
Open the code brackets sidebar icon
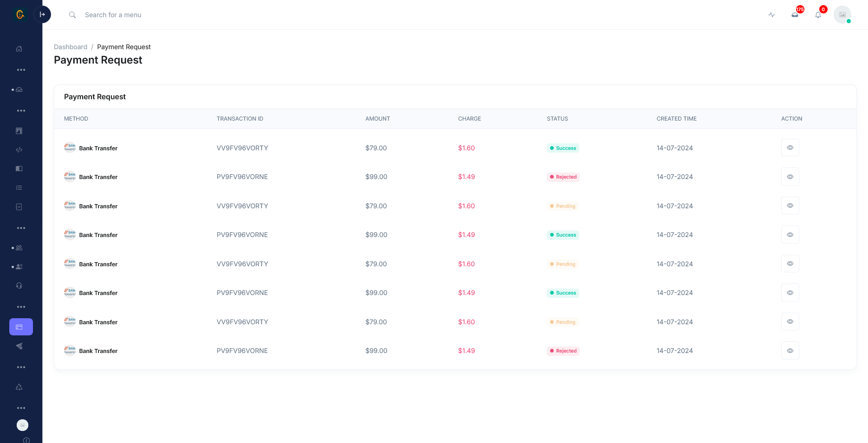[19, 150]
